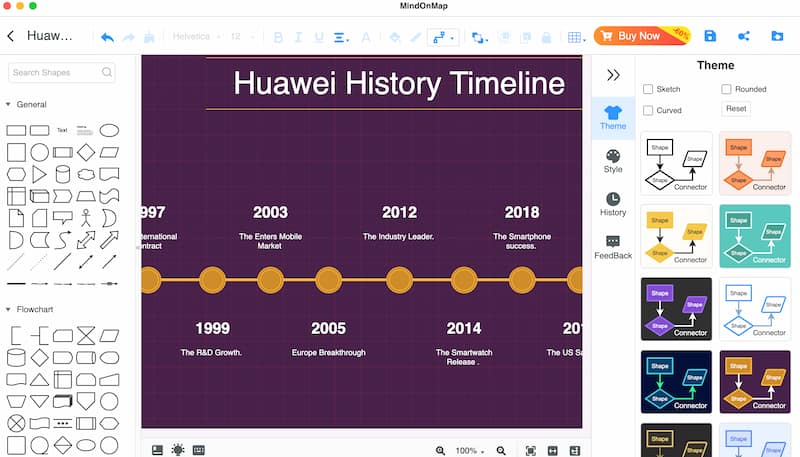Image resolution: width=800 pixels, height=457 pixels.
Task: Collapse the right panel with the double chevron
Action: click(613, 75)
